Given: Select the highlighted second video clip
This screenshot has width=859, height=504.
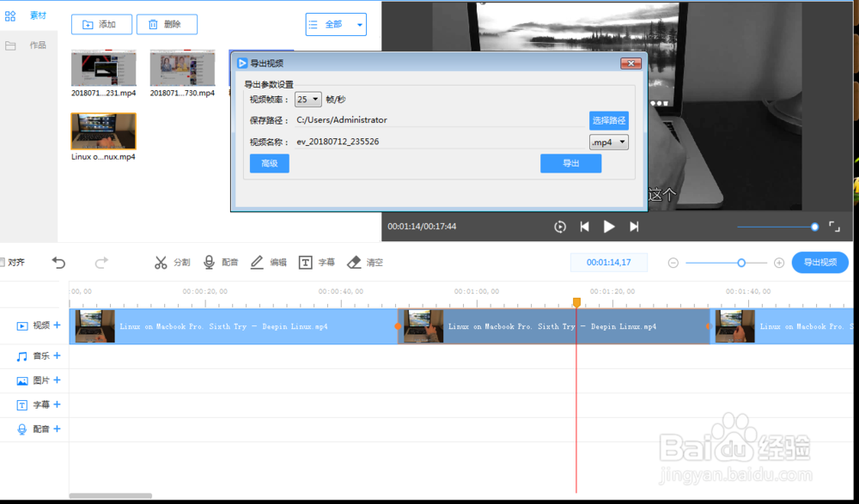Looking at the screenshot, I should click(x=554, y=326).
